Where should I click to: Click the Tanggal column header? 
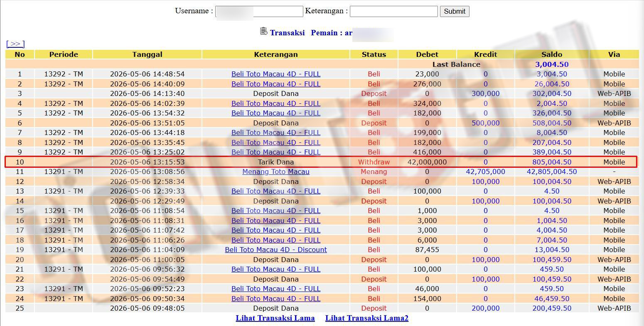[x=147, y=54]
